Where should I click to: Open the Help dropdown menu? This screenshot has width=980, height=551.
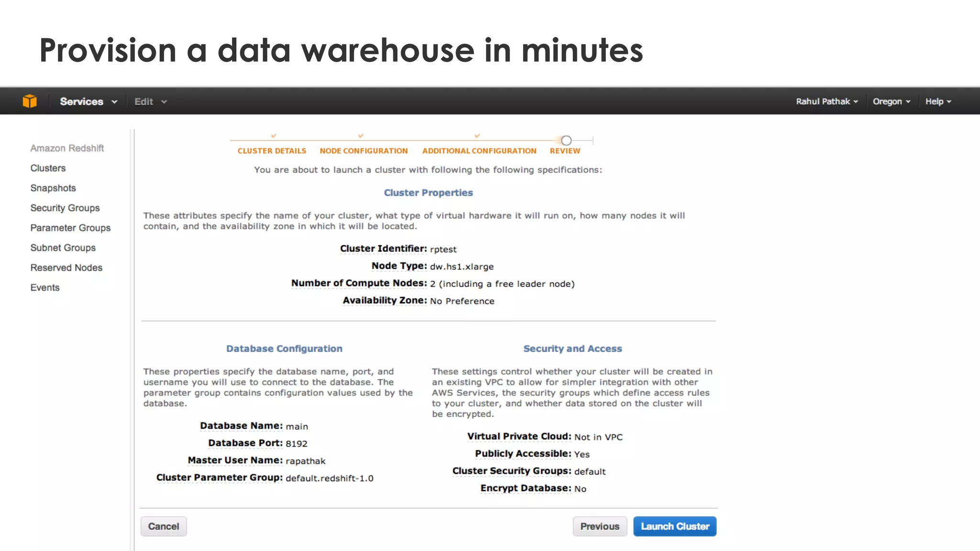[938, 101]
